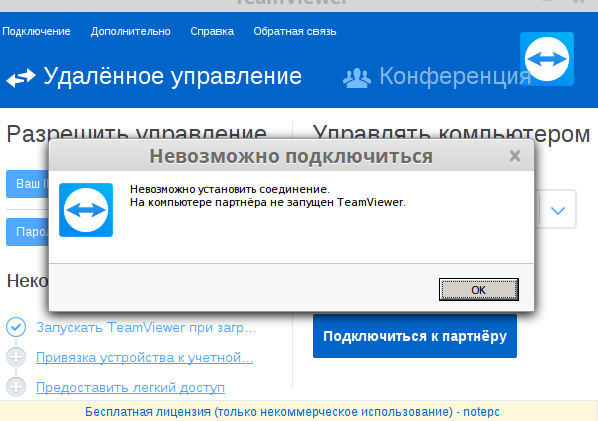This screenshot has width=598, height=421.
Task: Click the Ваш ID label field
Action: 27,184
